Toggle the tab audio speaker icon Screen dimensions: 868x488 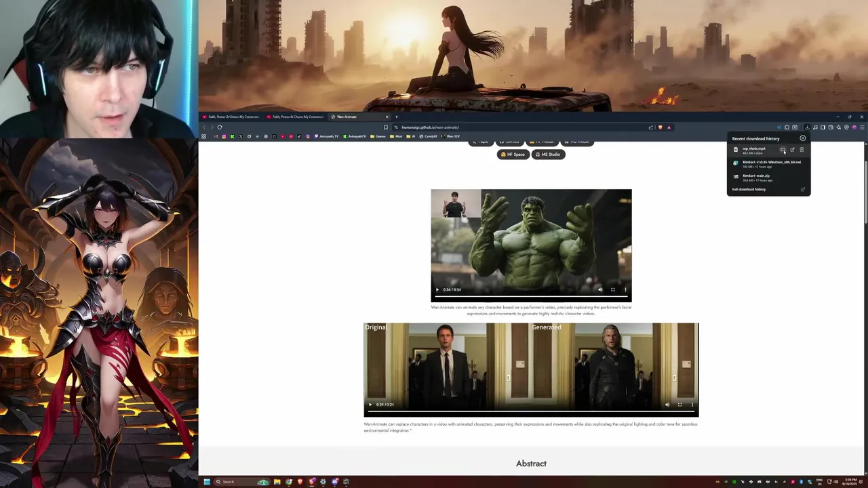point(779,127)
